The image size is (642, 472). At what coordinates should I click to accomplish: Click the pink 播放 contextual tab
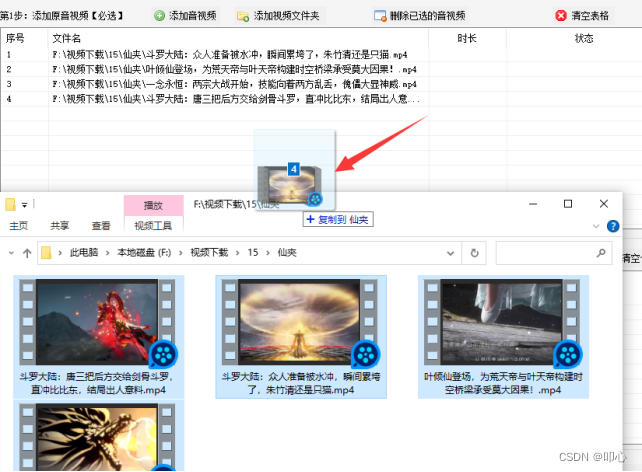tap(154, 205)
